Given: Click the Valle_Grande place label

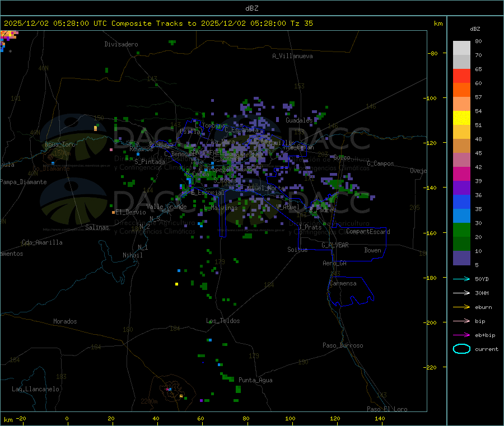Looking at the screenshot, I should coord(166,207).
